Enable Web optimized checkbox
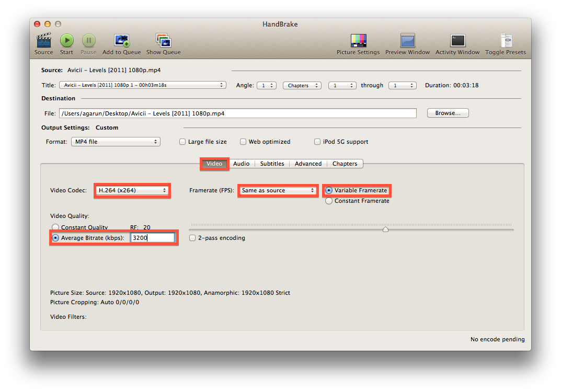 coord(243,142)
